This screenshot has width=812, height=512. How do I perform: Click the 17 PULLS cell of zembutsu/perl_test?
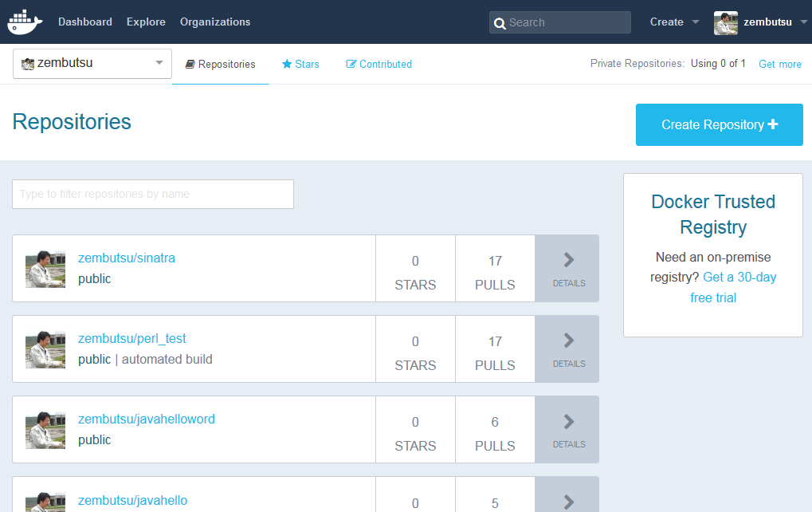coord(495,349)
